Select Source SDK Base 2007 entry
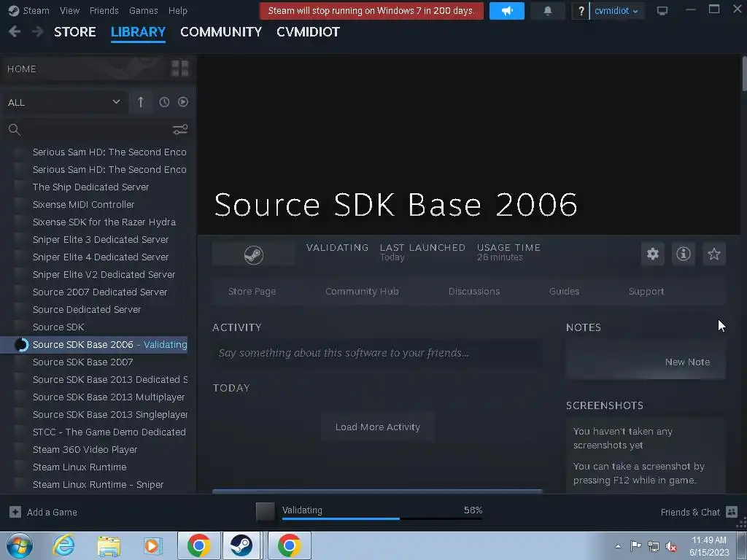Viewport: 747px width, 560px height. (83, 362)
